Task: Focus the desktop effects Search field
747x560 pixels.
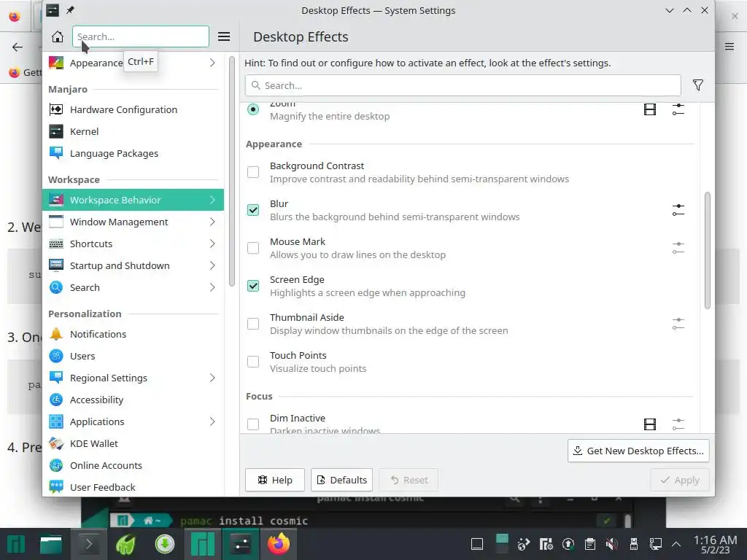Action: [462, 85]
